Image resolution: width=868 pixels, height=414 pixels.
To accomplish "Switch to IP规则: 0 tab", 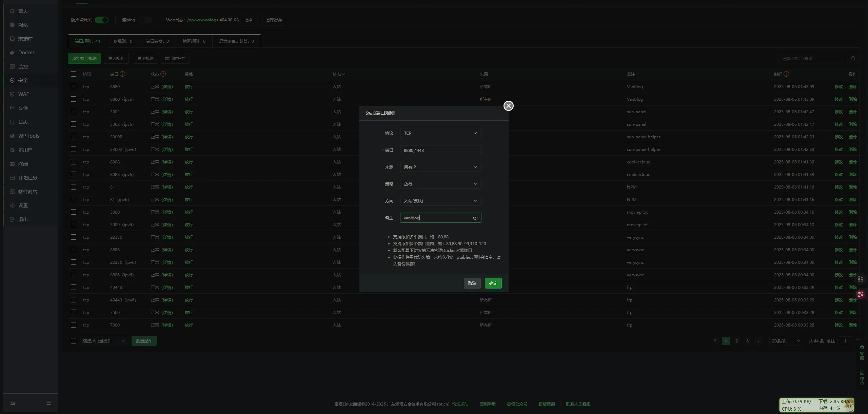I will 123,41.
